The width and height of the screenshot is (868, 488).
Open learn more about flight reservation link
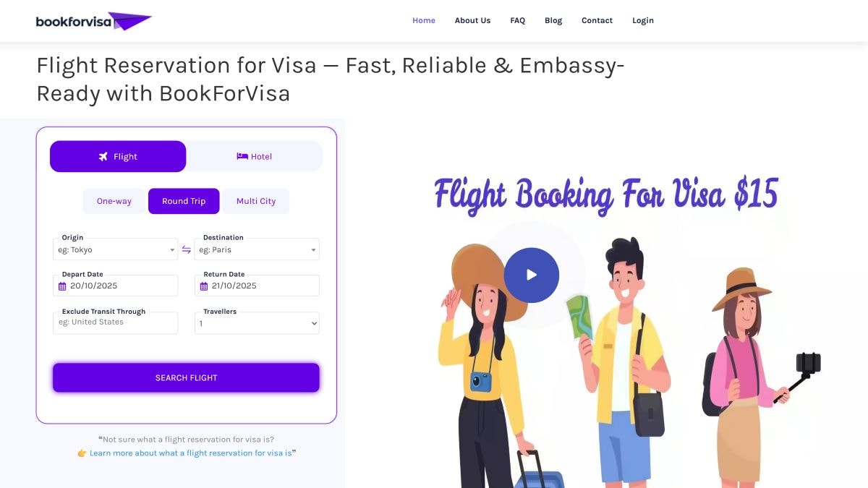point(191,453)
